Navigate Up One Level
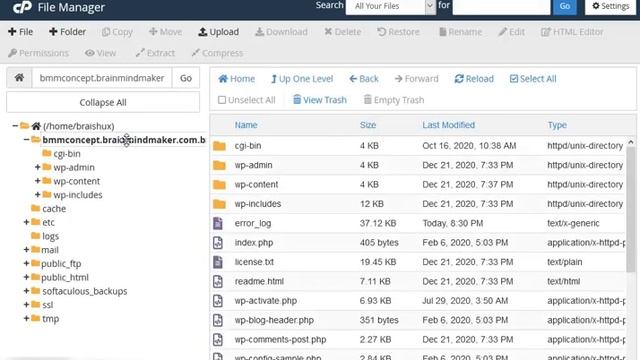 point(302,79)
